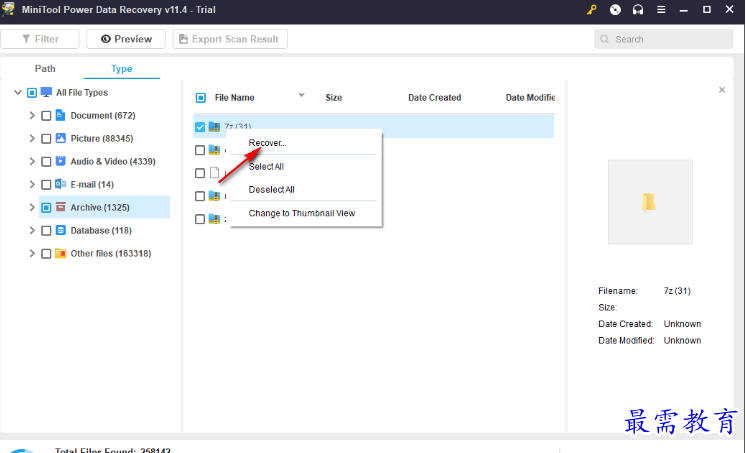This screenshot has height=453, width=746.
Task: Click the Filter button
Action: coord(40,39)
